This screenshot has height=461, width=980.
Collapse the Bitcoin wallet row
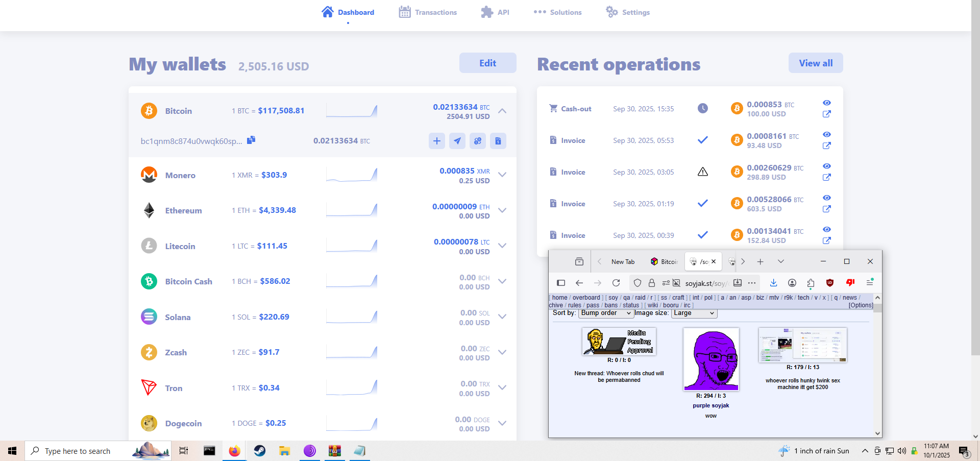[502, 111]
